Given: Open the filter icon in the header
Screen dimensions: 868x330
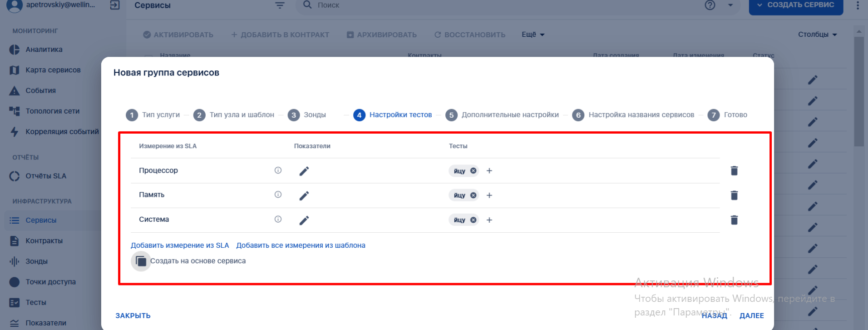Looking at the screenshot, I should point(280,5).
